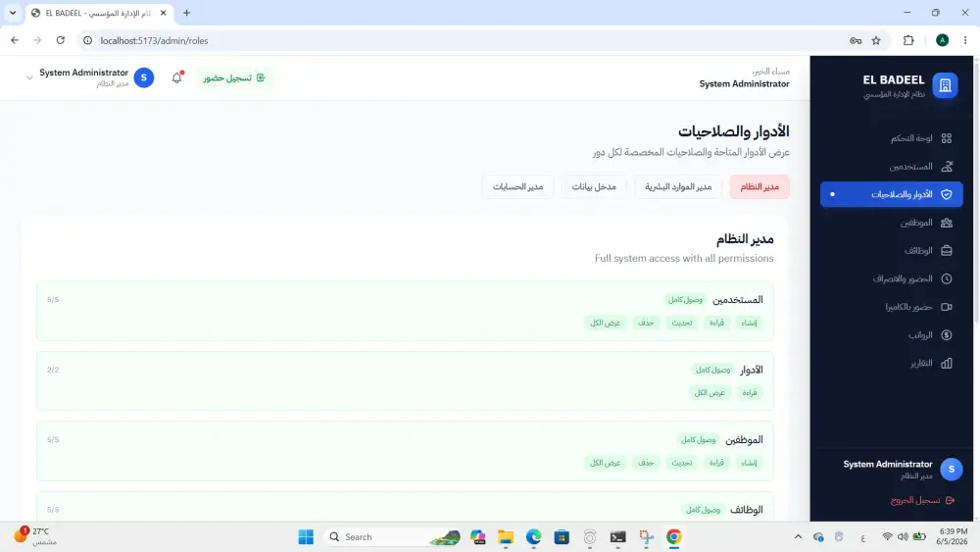Select the مدخل بيانات role tab
Image resolution: width=980 pixels, height=552 pixels.
pos(594,187)
